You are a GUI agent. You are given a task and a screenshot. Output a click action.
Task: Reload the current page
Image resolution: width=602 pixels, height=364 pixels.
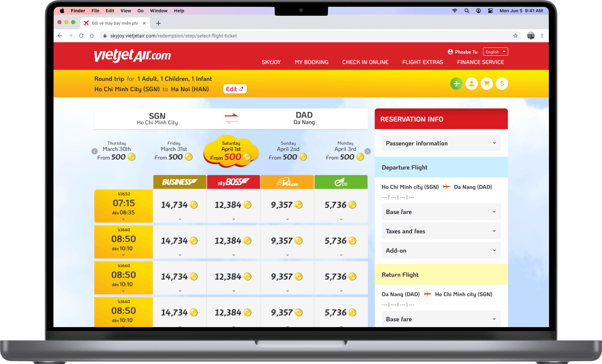(x=81, y=36)
